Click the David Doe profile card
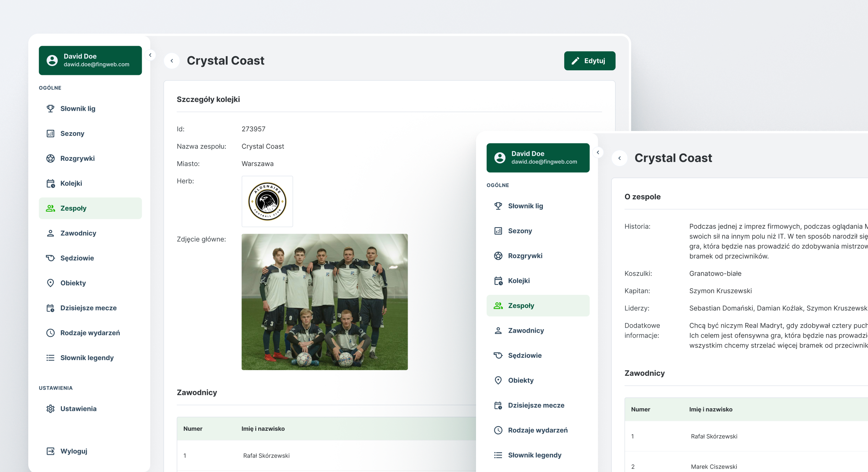 [x=90, y=60]
